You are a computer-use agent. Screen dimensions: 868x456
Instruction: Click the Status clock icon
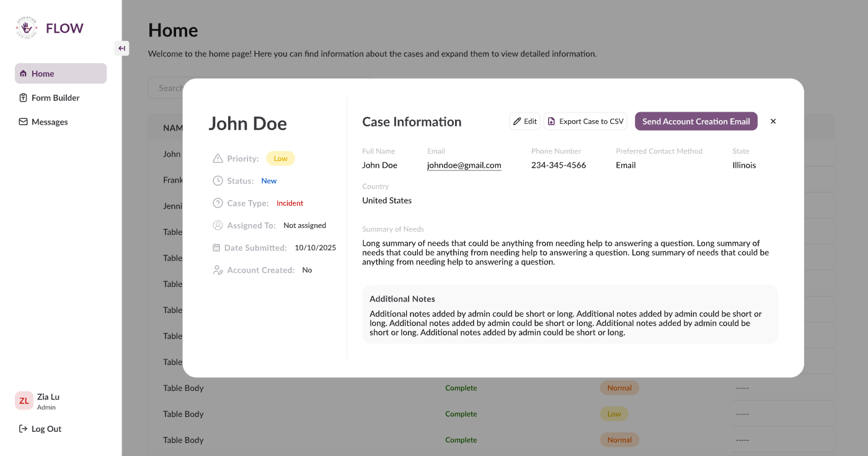coord(218,181)
